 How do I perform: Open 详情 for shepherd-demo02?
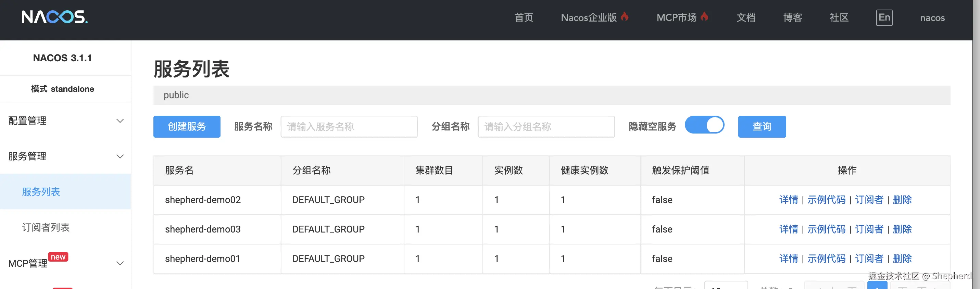(789, 200)
